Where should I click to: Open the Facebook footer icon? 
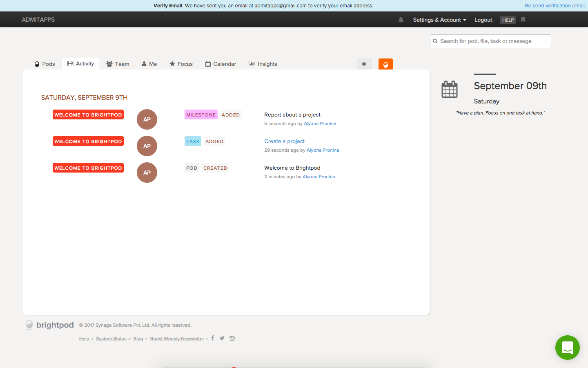213,338
